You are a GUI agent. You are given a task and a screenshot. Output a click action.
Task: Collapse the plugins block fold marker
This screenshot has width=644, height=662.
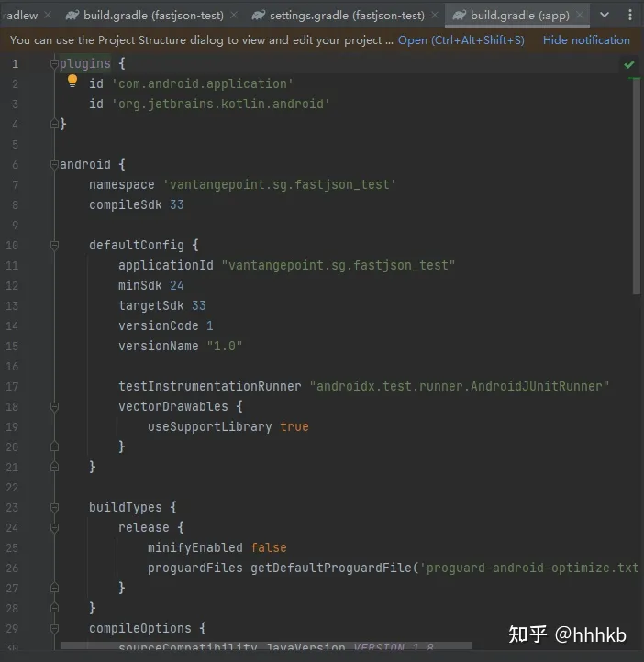(54, 63)
